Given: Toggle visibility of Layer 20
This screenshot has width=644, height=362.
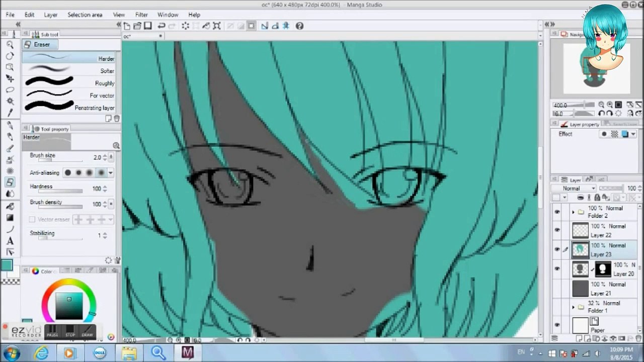Looking at the screenshot, I should (x=557, y=269).
